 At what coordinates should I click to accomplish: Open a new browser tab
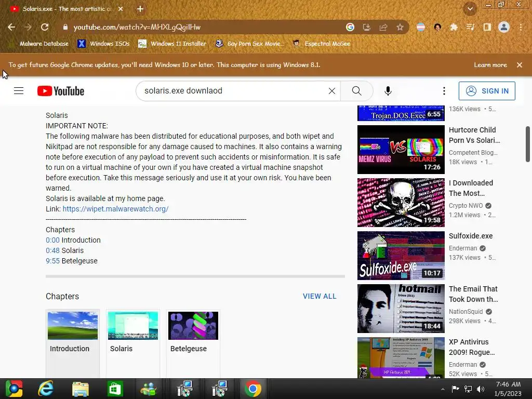click(x=140, y=9)
